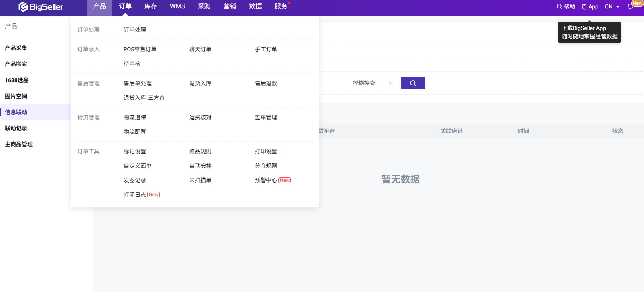This screenshot has width=644, height=292.
Task: Open 待审核 entry
Action: [132, 64]
